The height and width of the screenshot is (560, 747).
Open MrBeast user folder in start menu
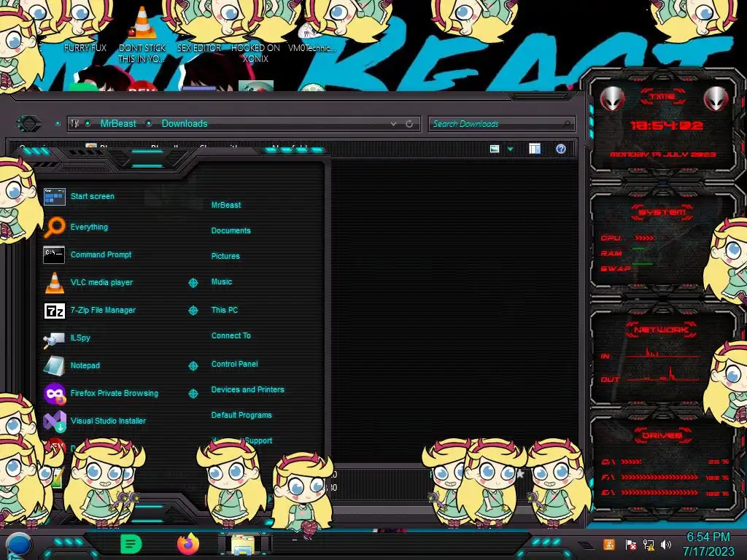[x=226, y=205]
